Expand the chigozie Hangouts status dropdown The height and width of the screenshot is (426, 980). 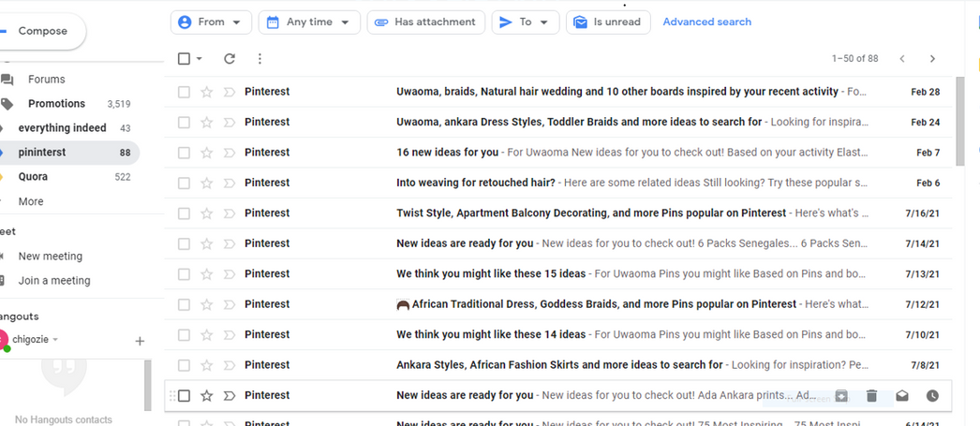point(55,340)
